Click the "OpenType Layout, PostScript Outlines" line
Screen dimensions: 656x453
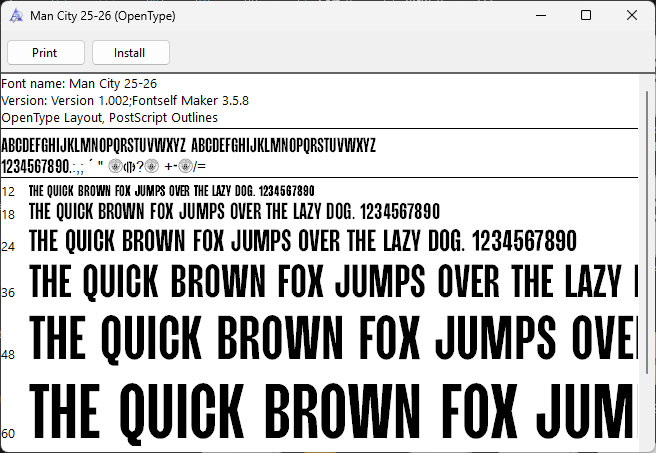[109, 117]
